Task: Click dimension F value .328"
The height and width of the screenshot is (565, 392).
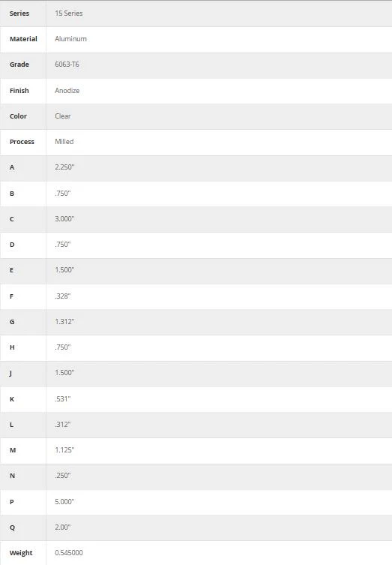Action: coord(63,296)
